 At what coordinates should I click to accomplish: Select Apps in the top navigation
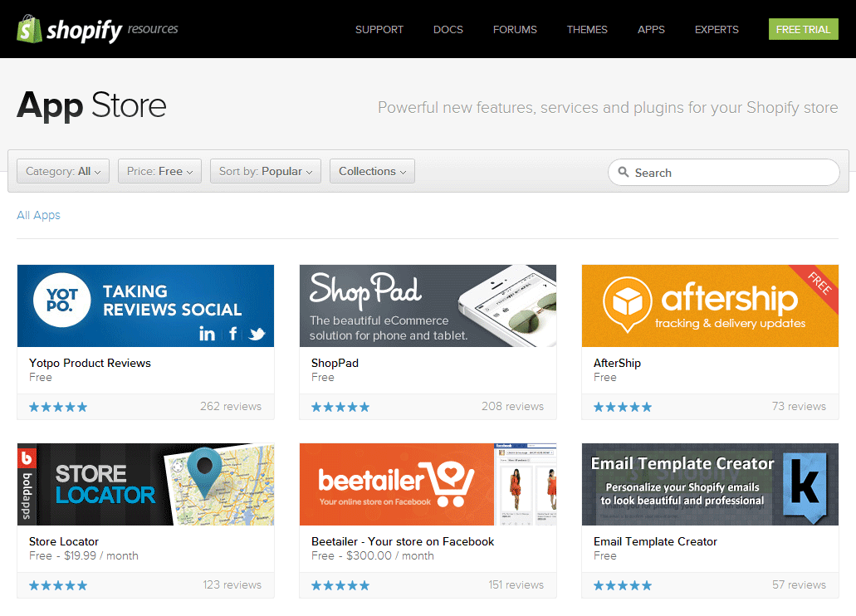(x=651, y=30)
